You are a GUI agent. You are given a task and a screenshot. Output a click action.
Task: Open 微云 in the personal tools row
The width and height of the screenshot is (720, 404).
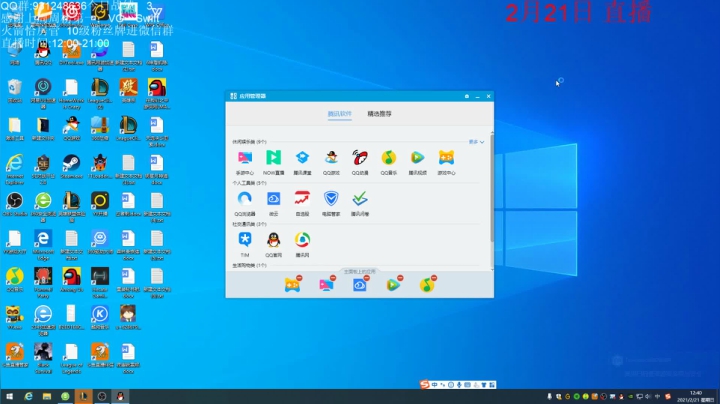coord(273,199)
